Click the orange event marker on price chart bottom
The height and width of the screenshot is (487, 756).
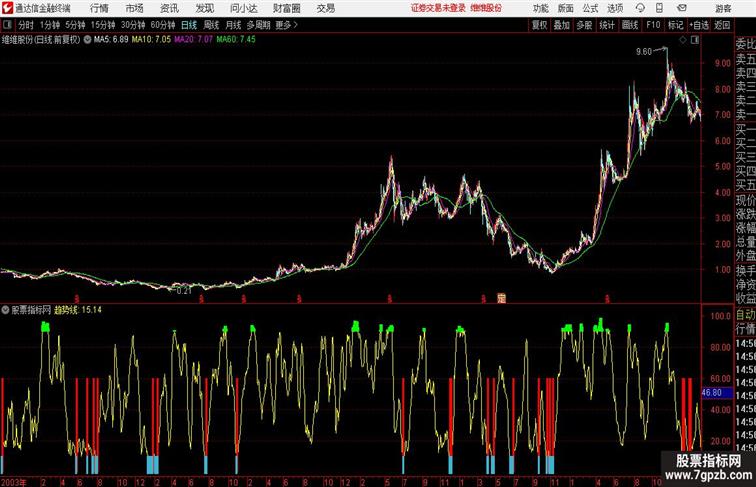click(x=501, y=298)
